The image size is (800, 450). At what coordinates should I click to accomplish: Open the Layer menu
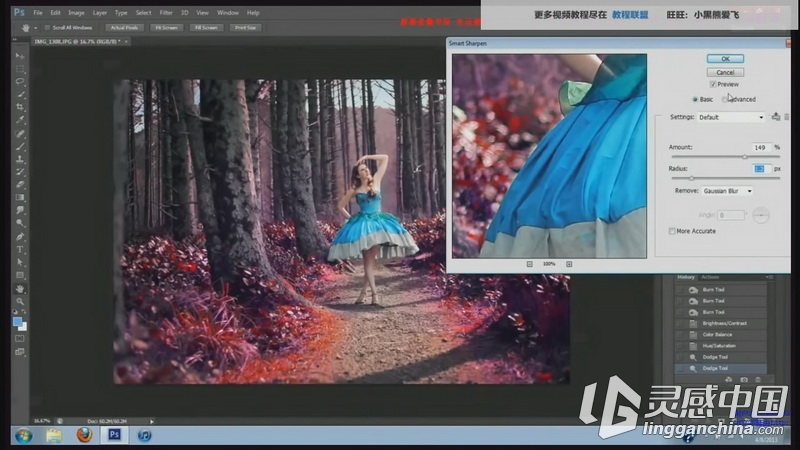click(x=99, y=13)
